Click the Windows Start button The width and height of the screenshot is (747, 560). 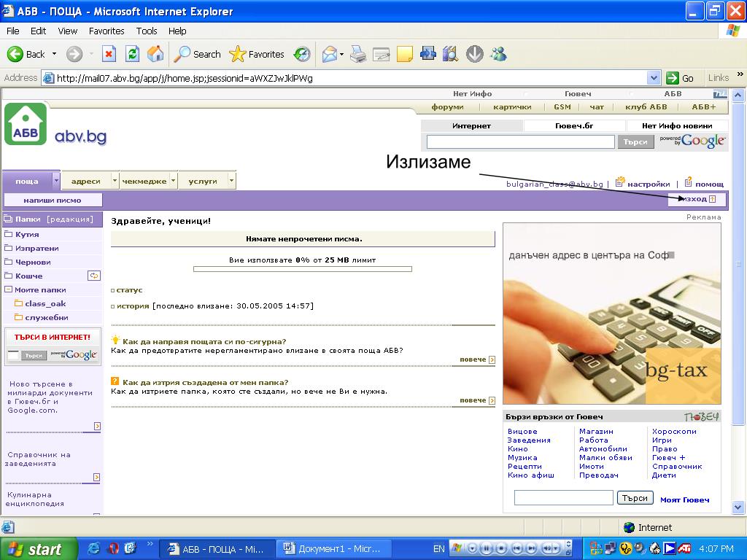[x=38, y=548]
